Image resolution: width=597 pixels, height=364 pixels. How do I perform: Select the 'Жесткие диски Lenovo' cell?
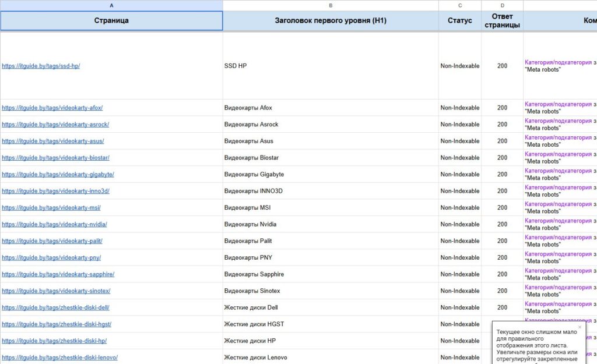pyautogui.click(x=331, y=358)
